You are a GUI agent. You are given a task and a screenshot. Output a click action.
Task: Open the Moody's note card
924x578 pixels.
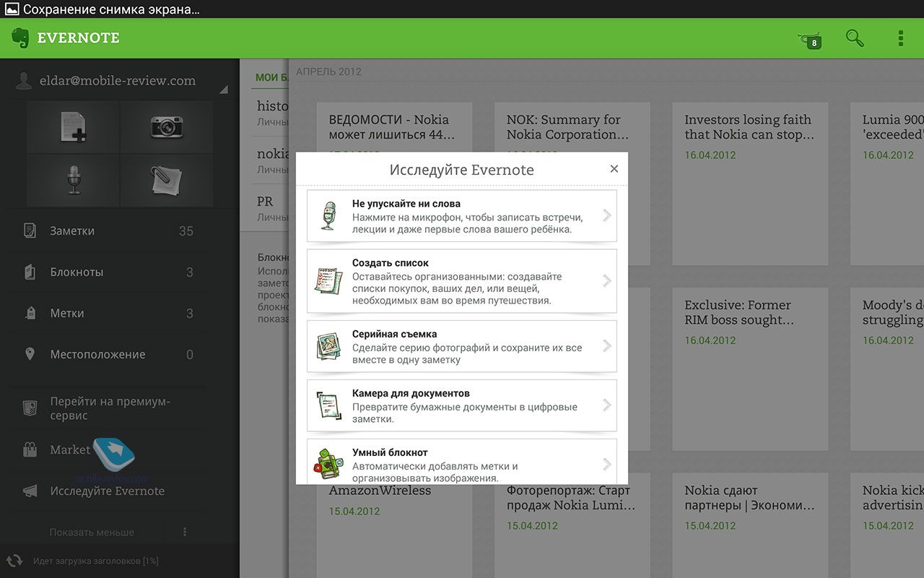[887, 369]
